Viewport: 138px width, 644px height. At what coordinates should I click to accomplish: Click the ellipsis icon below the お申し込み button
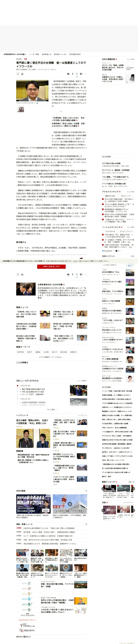(85, 274)
